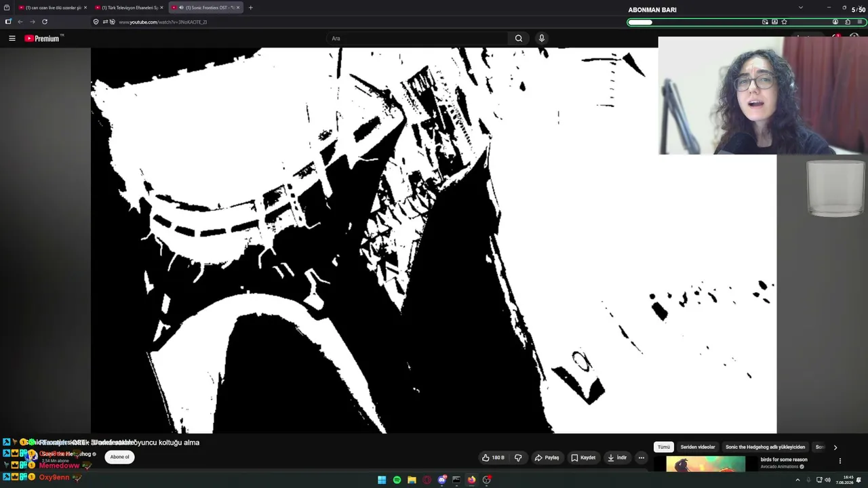
Task: Click the birds for some reason thumbnail
Action: (705, 464)
